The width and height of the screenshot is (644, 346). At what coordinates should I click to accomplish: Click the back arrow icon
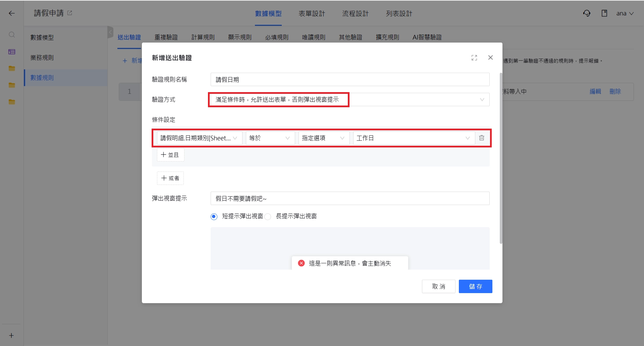[12, 13]
